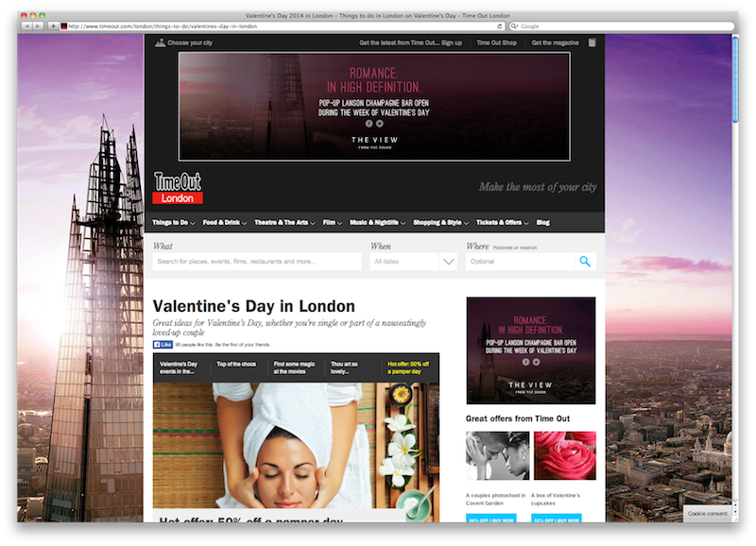Click the couples photoshoot buy now button
The image size is (756, 546).
coord(490,519)
